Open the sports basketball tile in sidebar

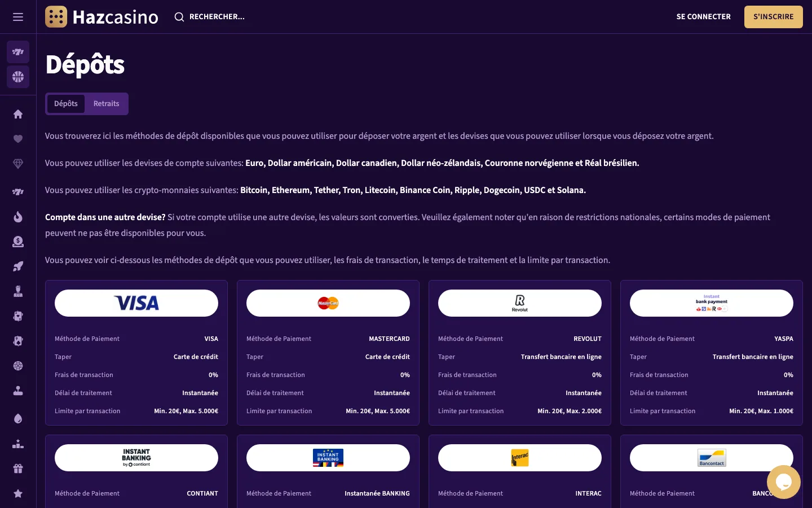pyautogui.click(x=18, y=77)
